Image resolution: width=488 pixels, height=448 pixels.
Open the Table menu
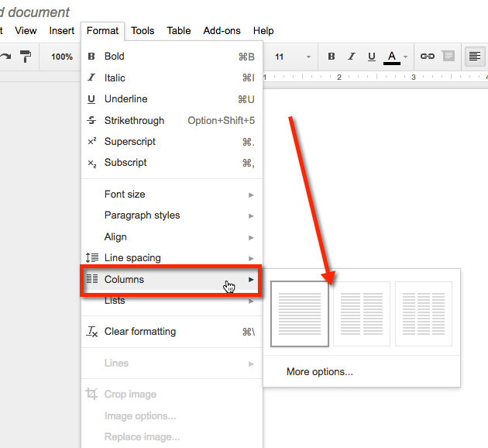pos(179,31)
